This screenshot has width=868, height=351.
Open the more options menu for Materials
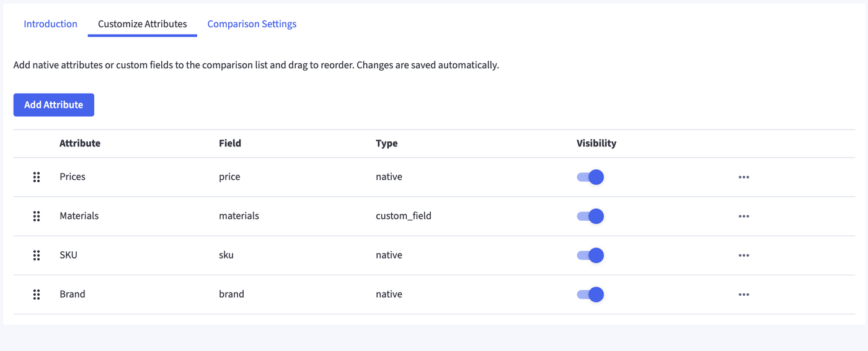pyautogui.click(x=744, y=216)
